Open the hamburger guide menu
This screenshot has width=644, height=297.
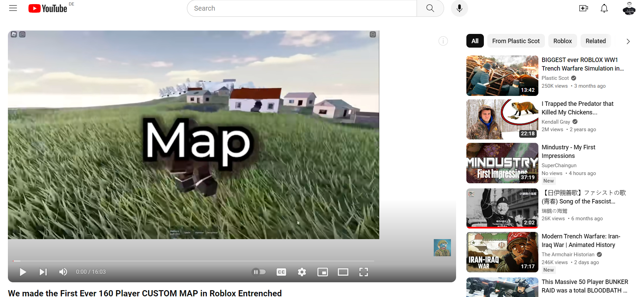(x=13, y=8)
